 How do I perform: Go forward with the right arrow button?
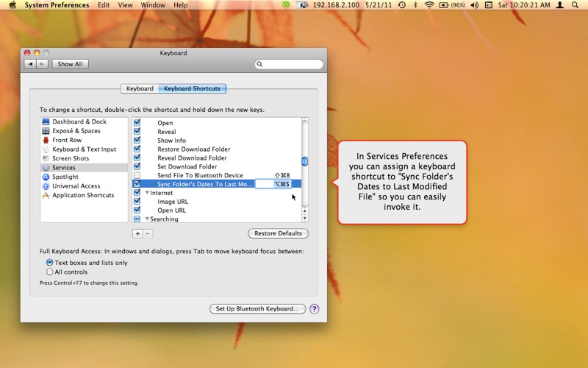[42, 64]
